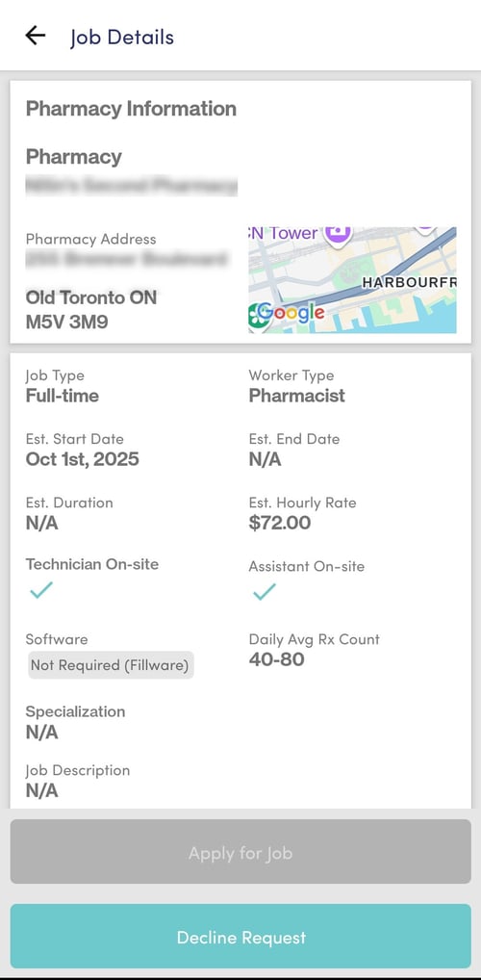Tap the Pharmacist worker type value
The image size is (481, 980).
[x=296, y=396]
